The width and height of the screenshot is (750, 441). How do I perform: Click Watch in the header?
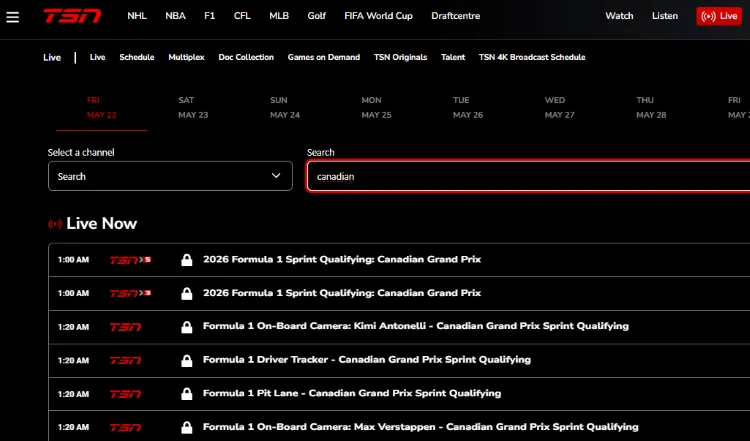point(619,16)
